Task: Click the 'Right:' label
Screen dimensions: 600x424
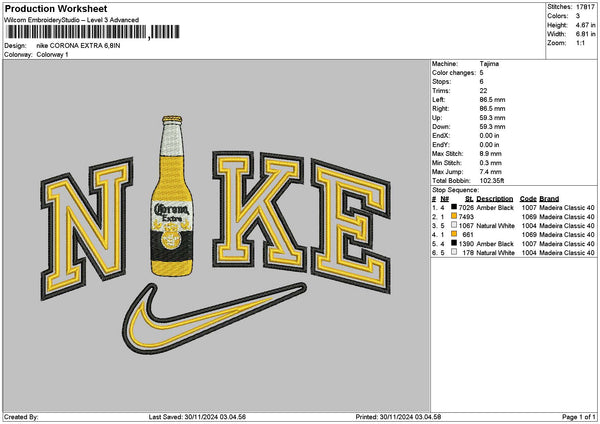Action: tap(440, 109)
